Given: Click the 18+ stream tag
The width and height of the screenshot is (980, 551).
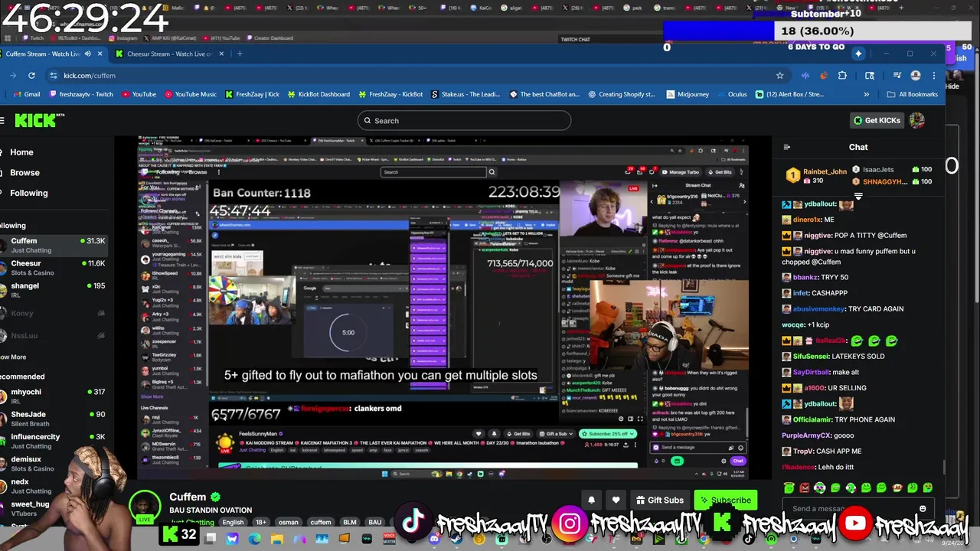Looking at the screenshot, I should click(260, 522).
